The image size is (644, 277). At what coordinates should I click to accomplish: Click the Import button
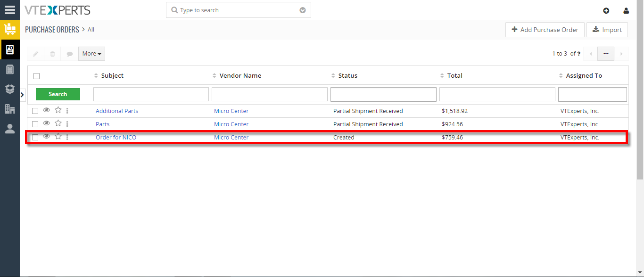607,30
